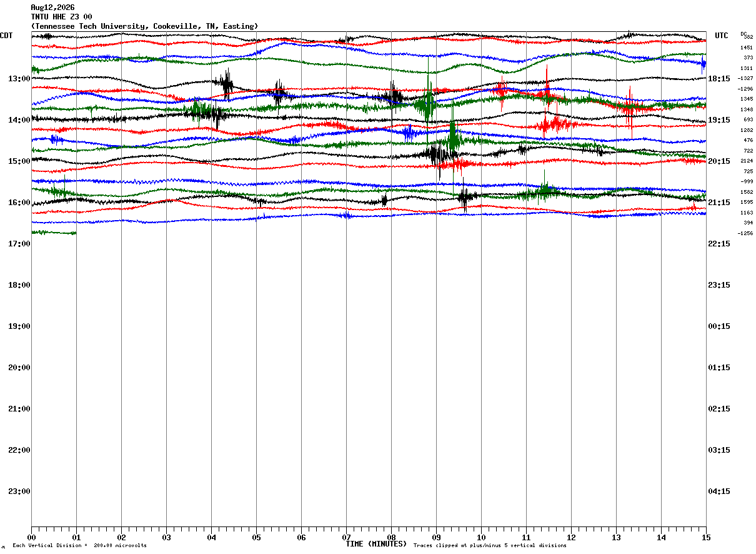Image resolution: width=756 pixels, height=554 pixels.
Task: Click the 01:15 UTC time label
Action: 719,368
